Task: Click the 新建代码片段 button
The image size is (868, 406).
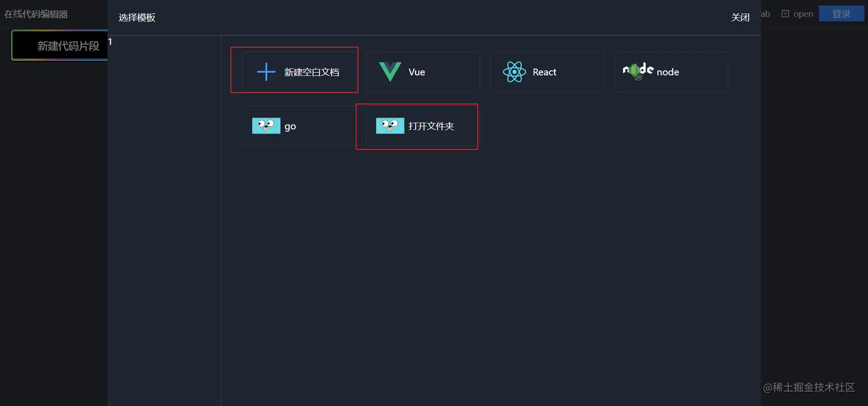Action: pyautogui.click(x=60, y=45)
